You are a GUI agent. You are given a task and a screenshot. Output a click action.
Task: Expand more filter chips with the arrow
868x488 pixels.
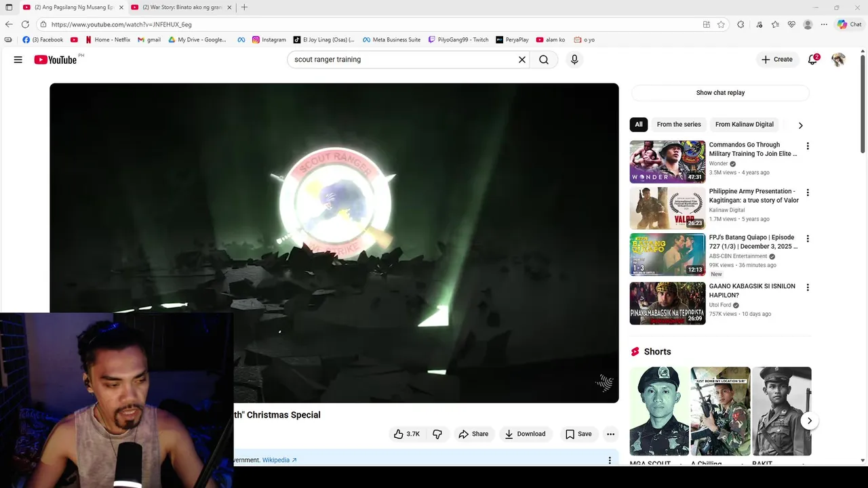pos(800,125)
